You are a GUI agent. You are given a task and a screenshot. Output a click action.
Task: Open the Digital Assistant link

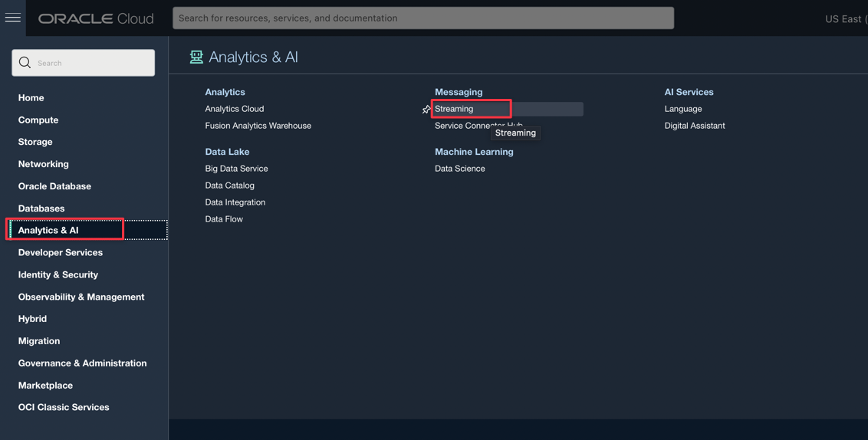(695, 126)
